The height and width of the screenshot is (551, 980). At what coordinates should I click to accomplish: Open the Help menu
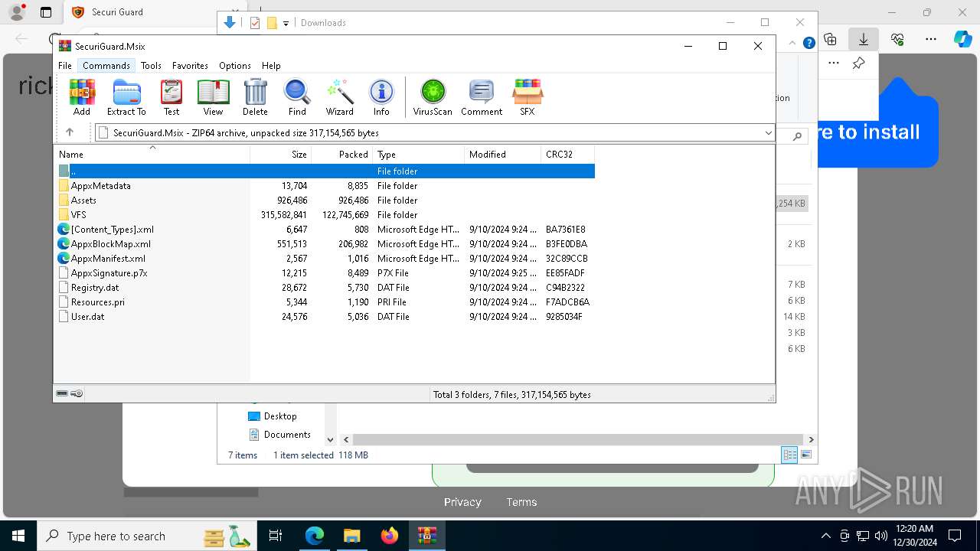point(271,66)
